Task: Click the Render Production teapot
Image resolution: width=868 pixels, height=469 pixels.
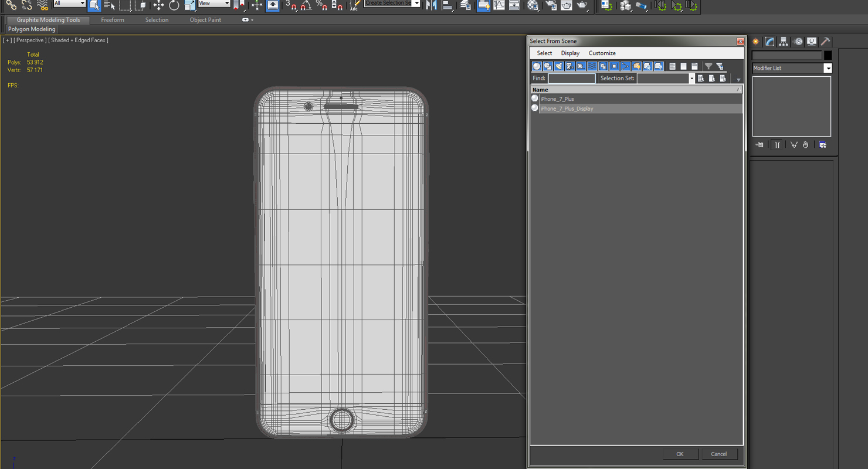Action: pos(582,5)
